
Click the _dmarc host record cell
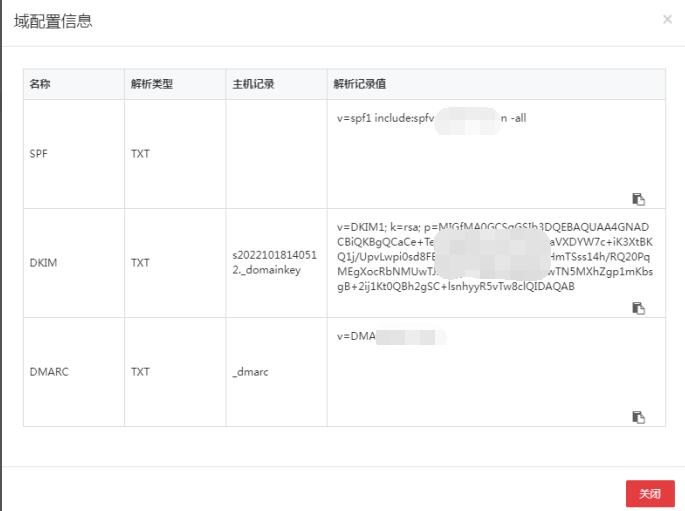[250, 372]
